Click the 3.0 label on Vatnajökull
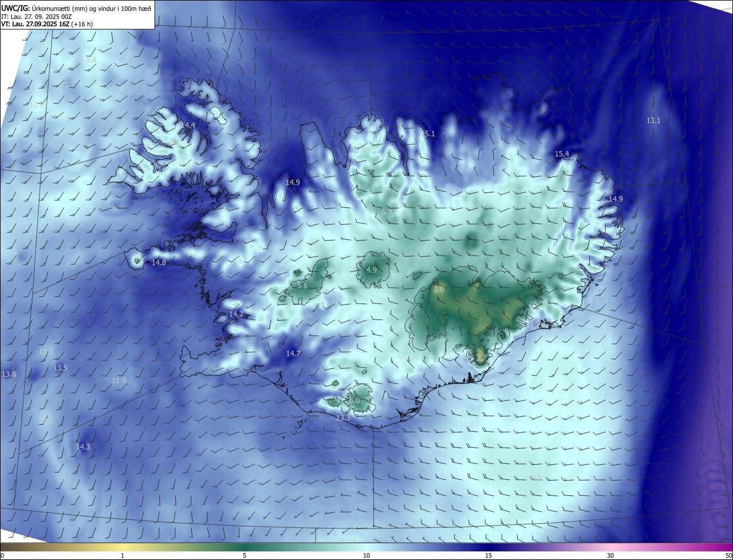This screenshot has height=560, width=733. (x=439, y=290)
